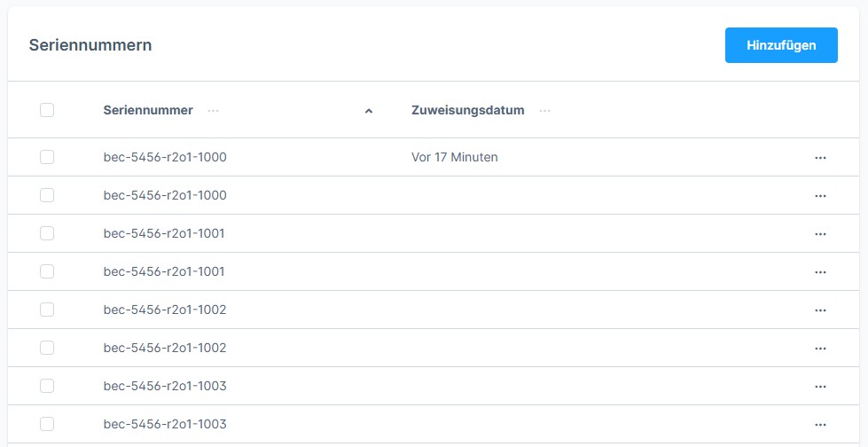Toggle the sort arrow of the Seriennummer column
This screenshot has height=447, width=868.
tap(369, 111)
